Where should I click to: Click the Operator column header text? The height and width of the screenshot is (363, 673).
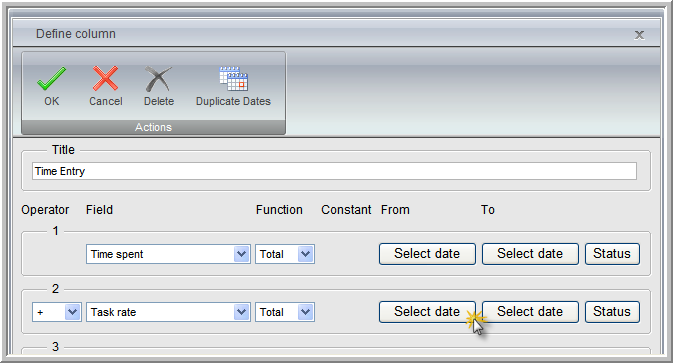coord(45,210)
